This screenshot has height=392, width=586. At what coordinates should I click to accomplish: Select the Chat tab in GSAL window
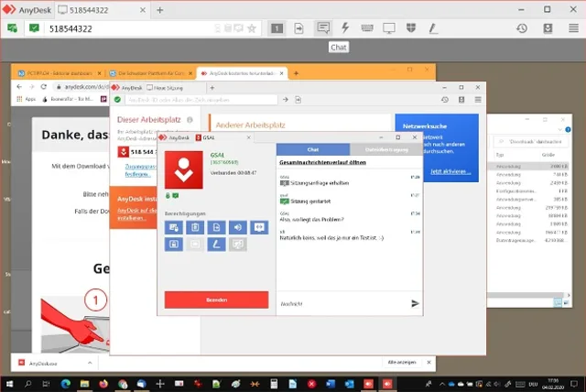[313, 149]
